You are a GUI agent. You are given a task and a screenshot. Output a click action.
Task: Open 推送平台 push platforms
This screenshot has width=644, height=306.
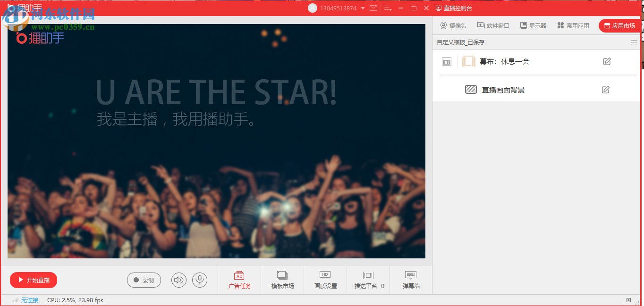coord(368,280)
